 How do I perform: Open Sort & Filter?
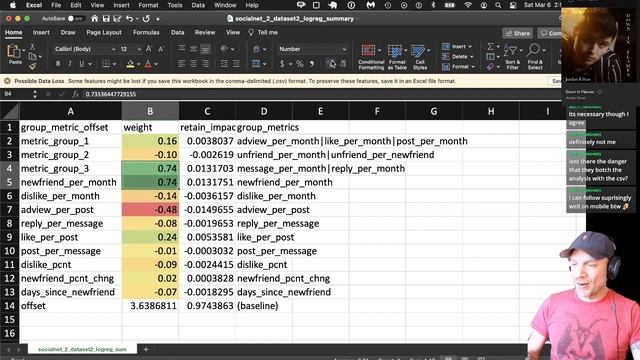(512, 57)
